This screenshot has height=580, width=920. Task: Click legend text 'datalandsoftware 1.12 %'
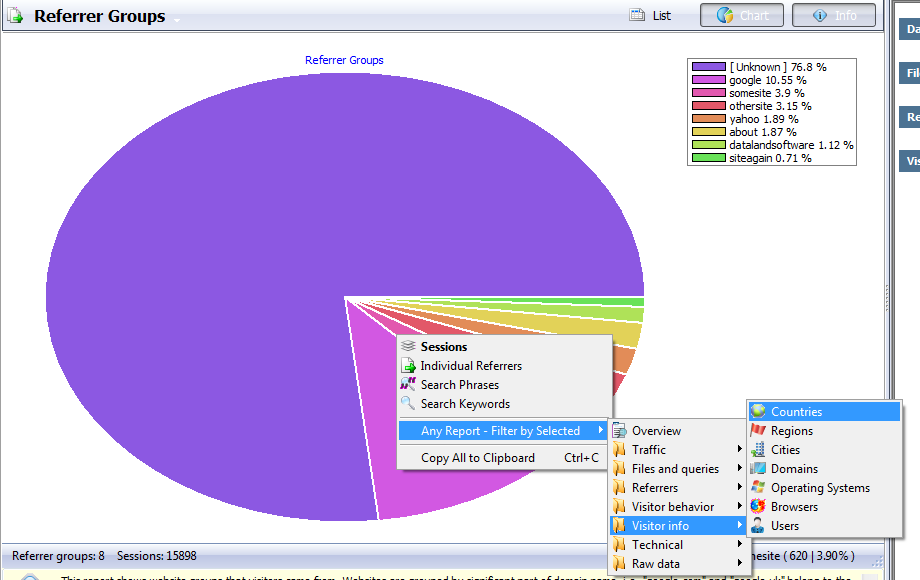coord(792,145)
